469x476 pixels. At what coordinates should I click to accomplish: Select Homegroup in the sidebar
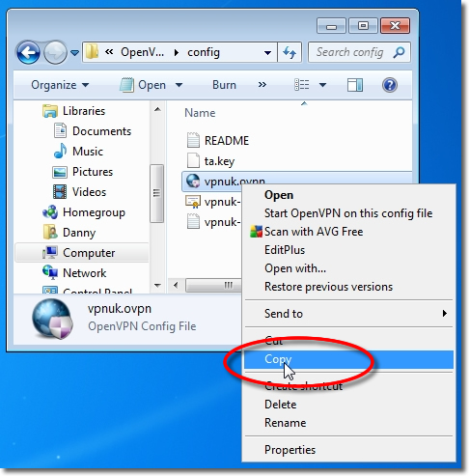pos(94,212)
